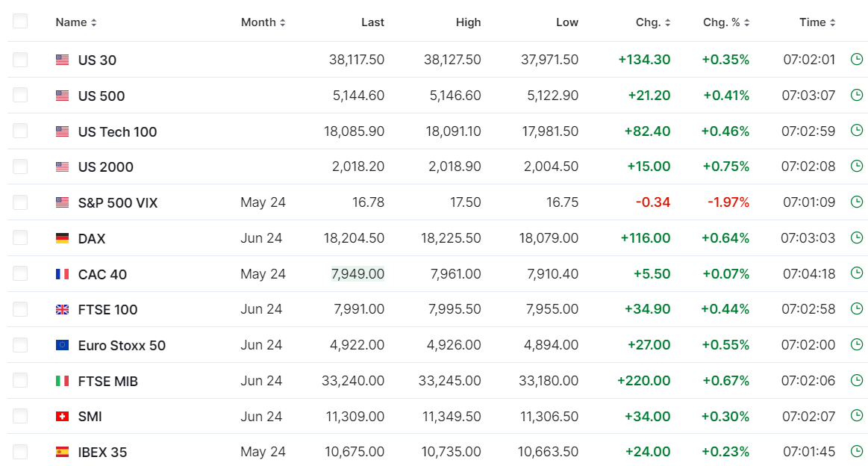Open the S&P 500 VIX link
Viewport: 868px width, 466px height.
[x=118, y=203]
